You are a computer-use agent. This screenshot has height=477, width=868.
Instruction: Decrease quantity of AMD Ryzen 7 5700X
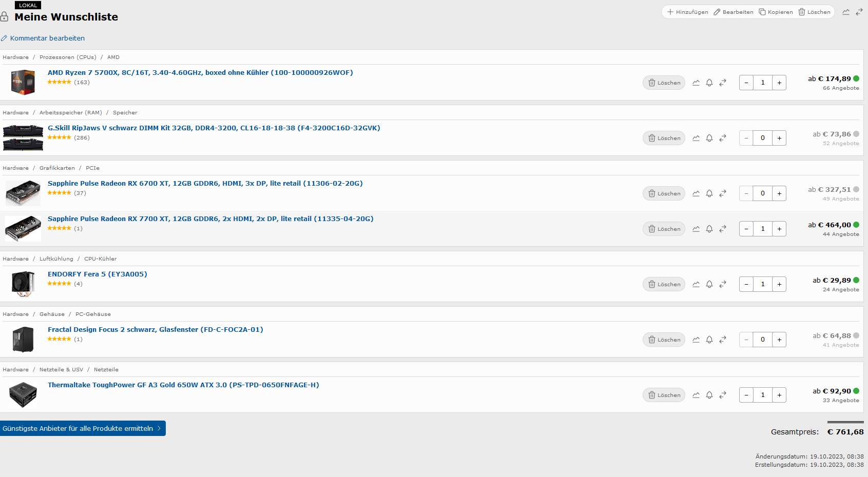746,83
